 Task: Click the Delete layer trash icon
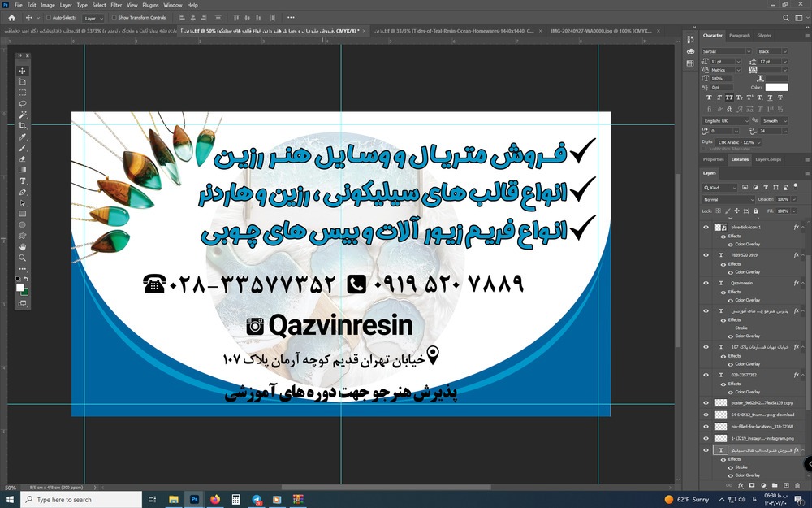tap(797, 484)
